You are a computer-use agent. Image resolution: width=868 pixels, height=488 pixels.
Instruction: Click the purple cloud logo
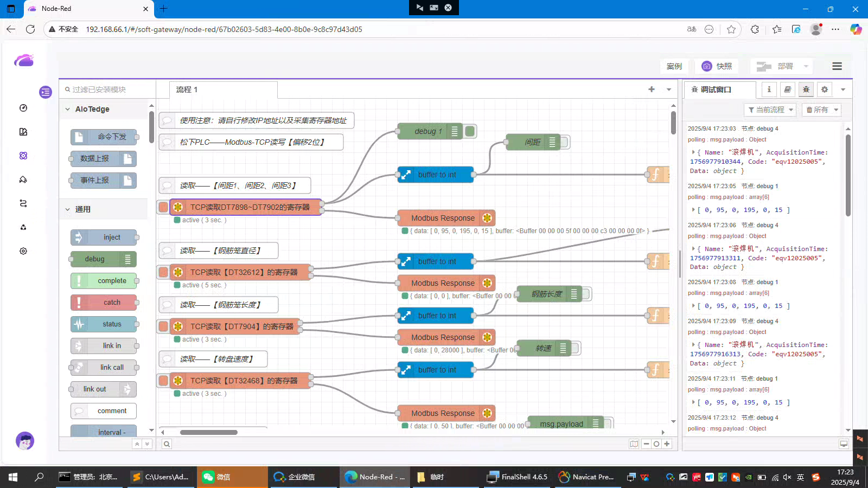point(24,60)
